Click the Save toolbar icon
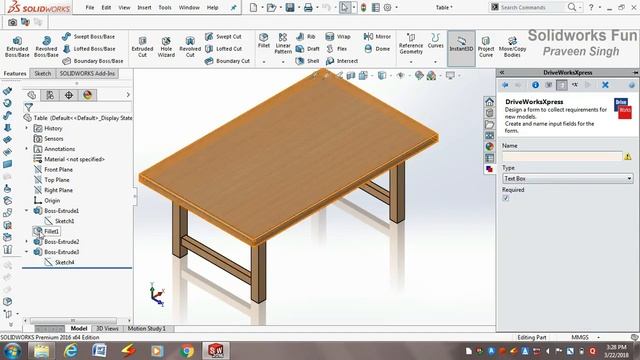 coord(290,7)
